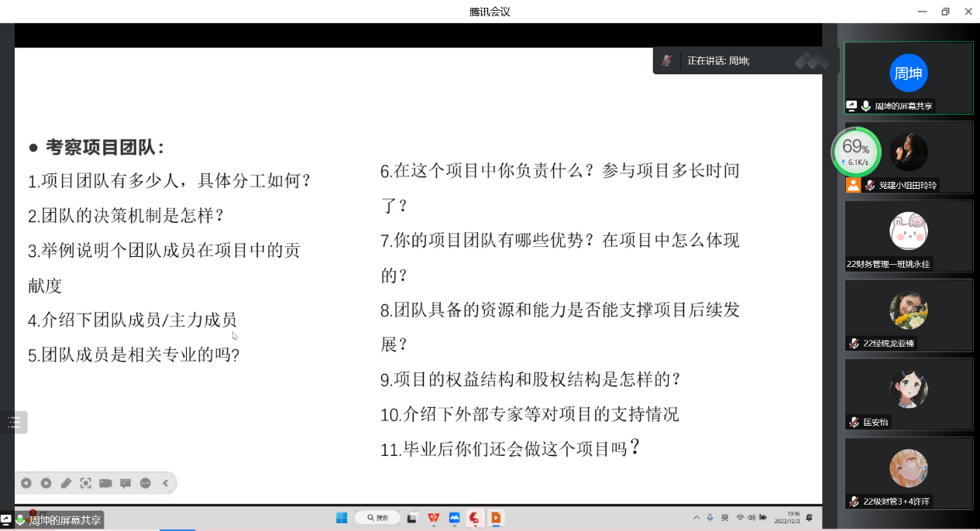Open orange presentation player icon in taskbar
This screenshot has width=980, height=531.
pyautogui.click(x=496, y=518)
